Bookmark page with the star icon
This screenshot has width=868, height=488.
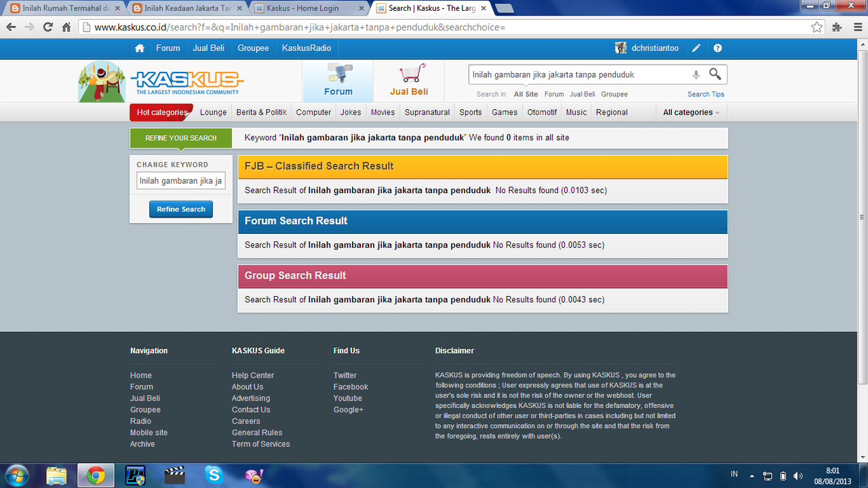coord(817,27)
